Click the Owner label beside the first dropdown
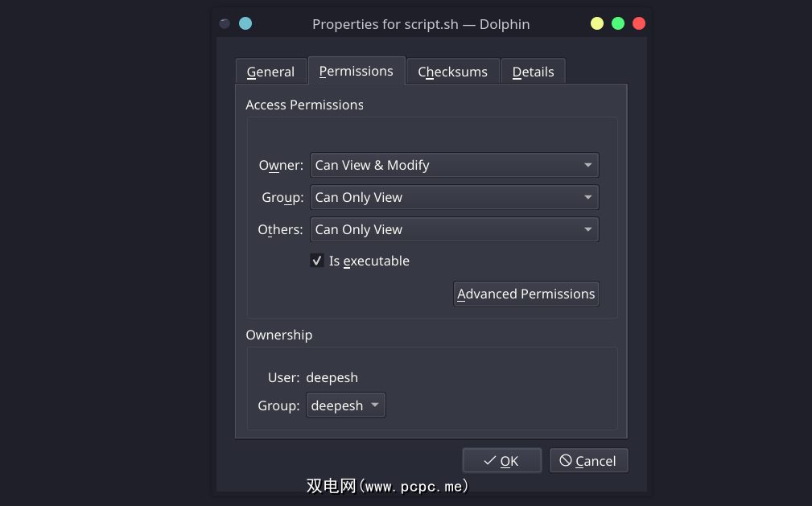This screenshot has height=506, width=812. coord(281,165)
